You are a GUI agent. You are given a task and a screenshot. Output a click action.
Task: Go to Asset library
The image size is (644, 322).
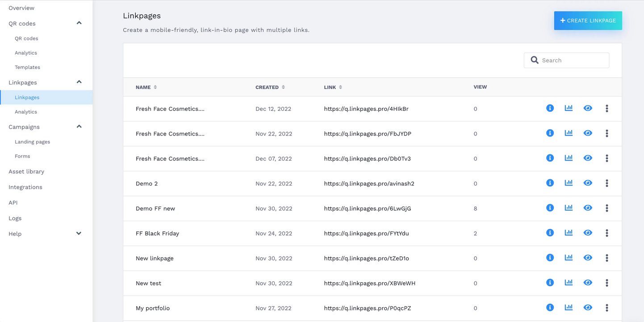point(26,171)
